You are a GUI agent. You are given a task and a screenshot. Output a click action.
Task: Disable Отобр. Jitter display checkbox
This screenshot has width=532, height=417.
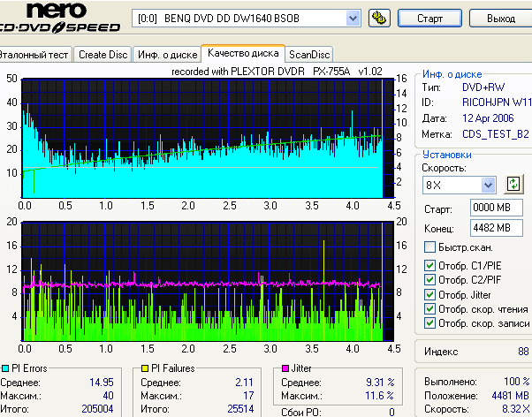click(x=429, y=294)
